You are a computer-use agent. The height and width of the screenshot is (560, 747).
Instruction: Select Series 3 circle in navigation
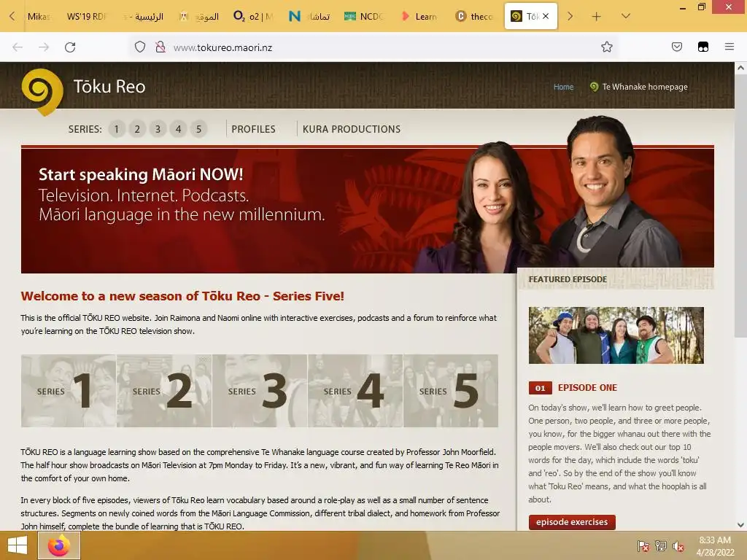[x=158, y=129]
